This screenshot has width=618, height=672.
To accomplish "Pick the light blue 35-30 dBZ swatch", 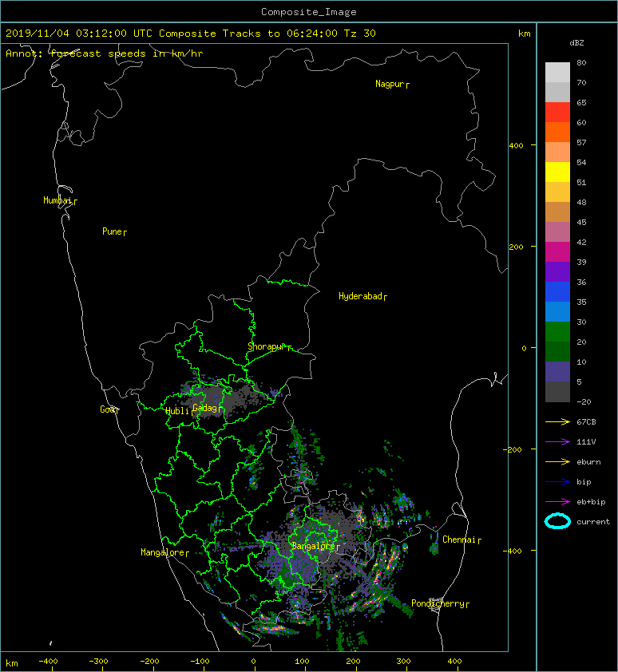I will [557, 312].
